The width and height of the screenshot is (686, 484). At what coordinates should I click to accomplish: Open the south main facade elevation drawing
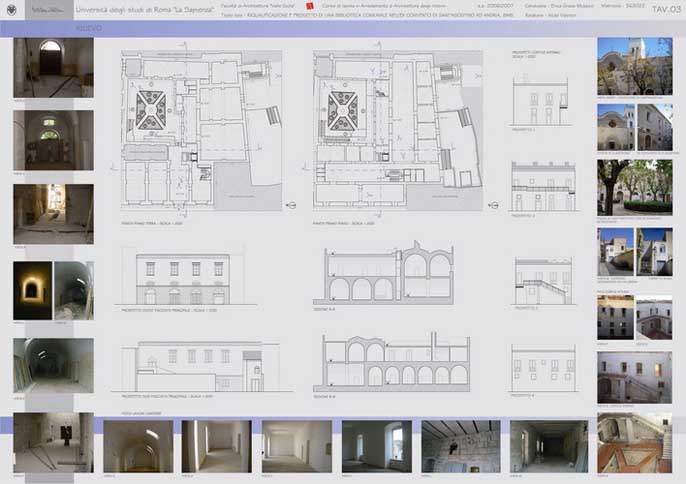[202, 366]
